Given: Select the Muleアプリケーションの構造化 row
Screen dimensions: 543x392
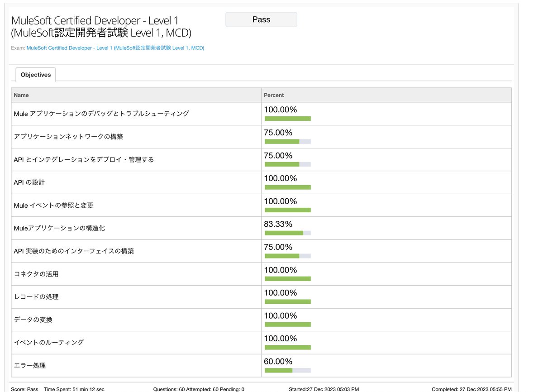Looking at the screenshot, I should tap(261, 228).
